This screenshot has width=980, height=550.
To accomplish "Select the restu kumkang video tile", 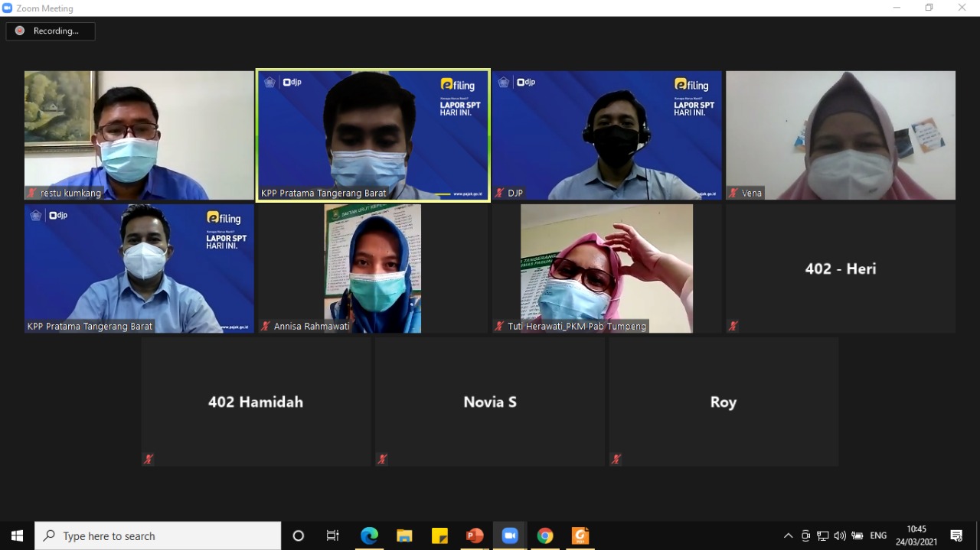I will (x=139, y=135).
